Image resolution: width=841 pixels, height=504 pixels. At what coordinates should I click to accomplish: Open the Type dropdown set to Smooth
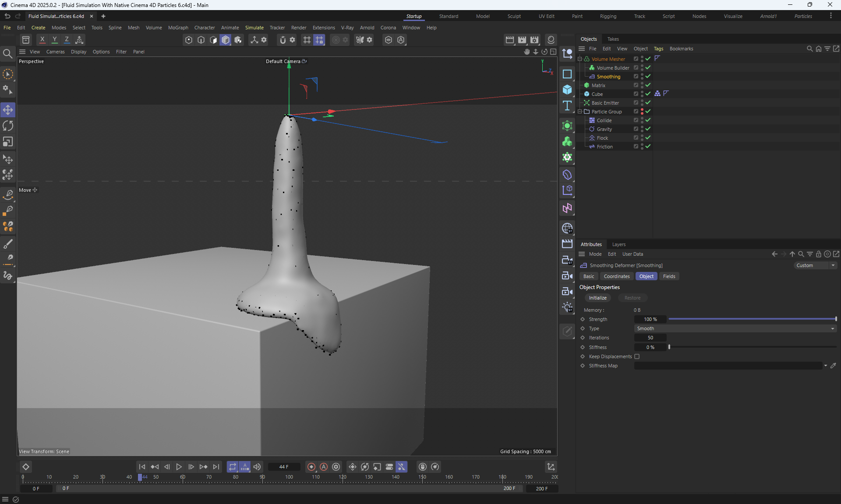735,328
